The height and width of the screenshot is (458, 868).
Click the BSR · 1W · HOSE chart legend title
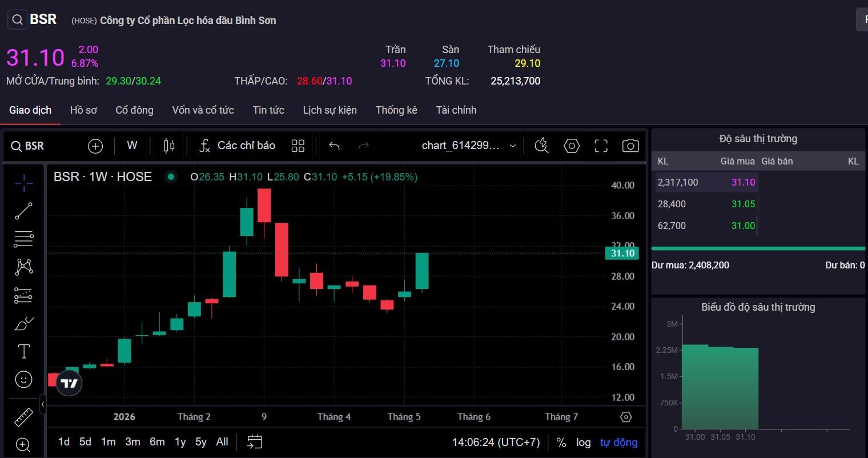click(x=103, y=177)
